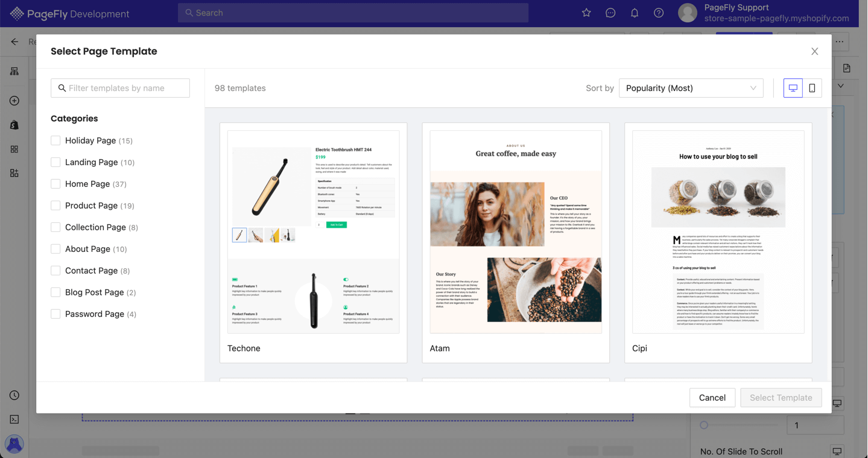
Task: Click the search magnifier in template filter
Action: tap(62, 88)
